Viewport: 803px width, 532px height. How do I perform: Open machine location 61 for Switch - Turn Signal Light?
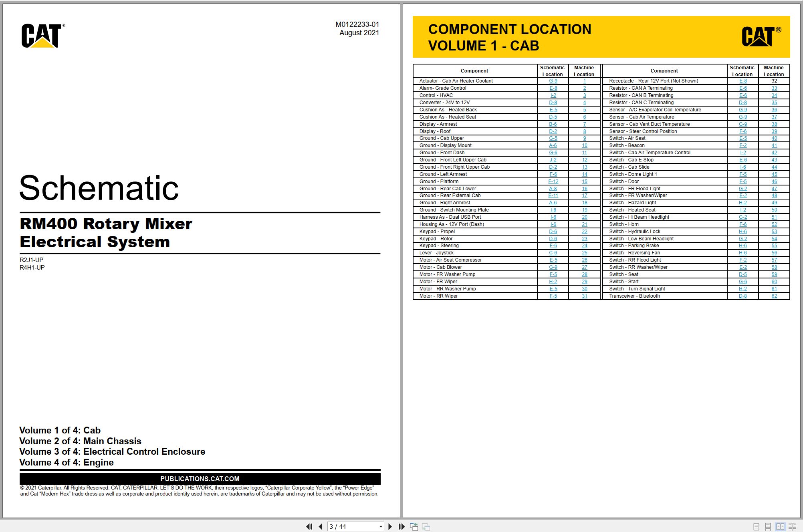coord(774,289)
